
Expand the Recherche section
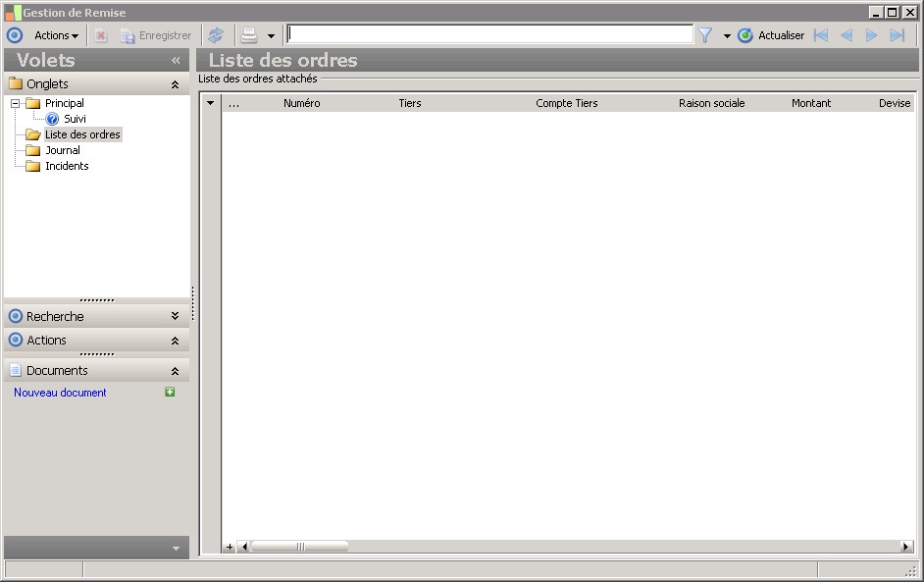[175, 316]
